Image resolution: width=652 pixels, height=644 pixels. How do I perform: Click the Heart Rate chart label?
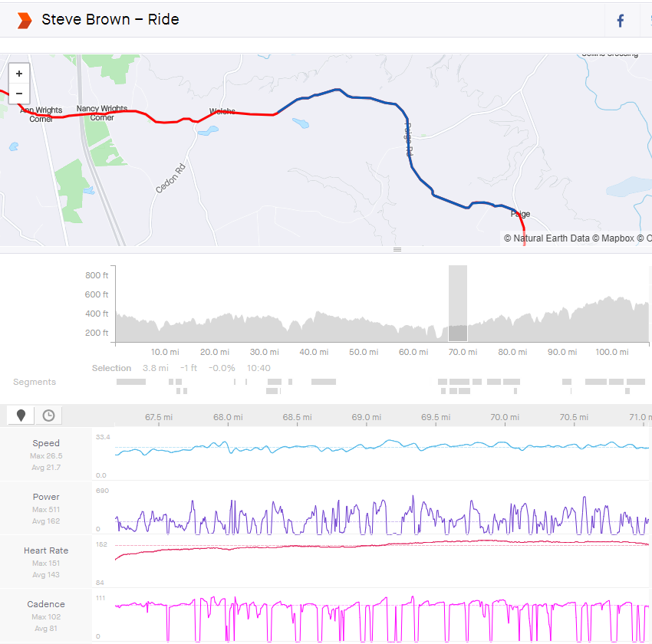pos(46,550)
